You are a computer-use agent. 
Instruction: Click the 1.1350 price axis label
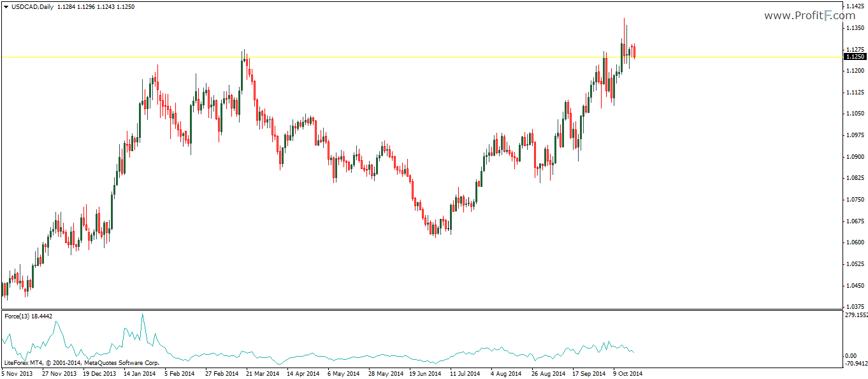tap(855, 28)
